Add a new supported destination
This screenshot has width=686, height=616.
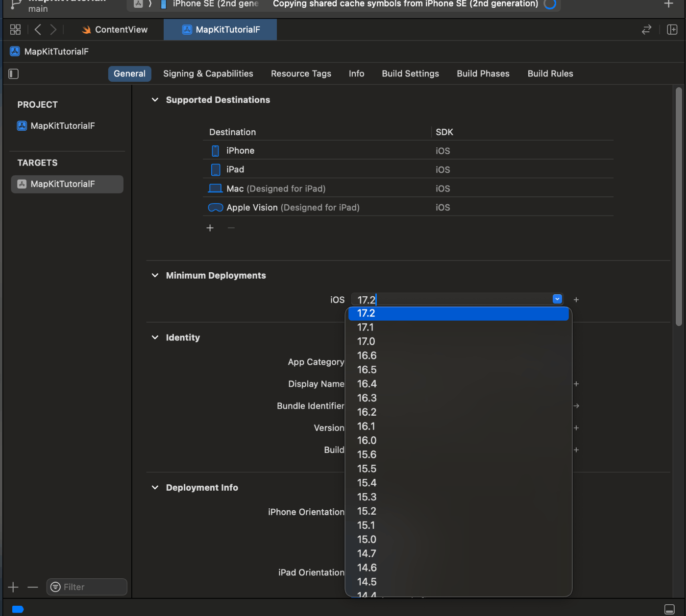coord(210,228)
